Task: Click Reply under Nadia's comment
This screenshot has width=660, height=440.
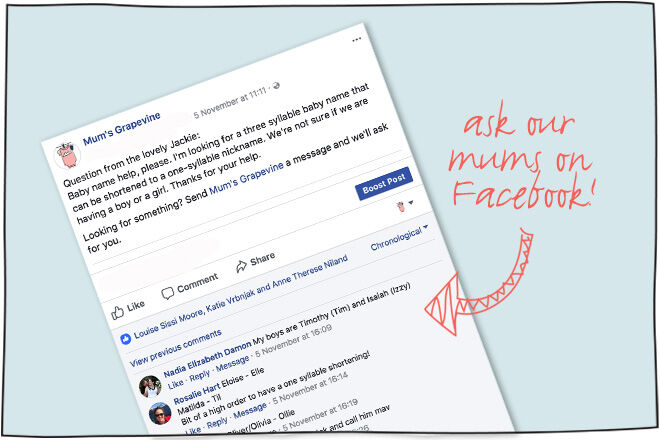Action: [200, 375]
